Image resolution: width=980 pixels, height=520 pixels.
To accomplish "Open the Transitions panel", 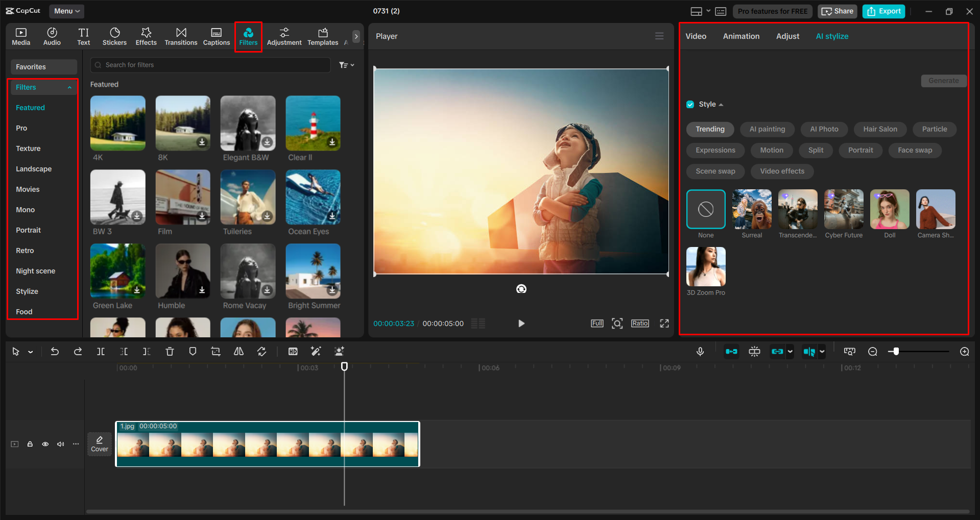I will tap(181, 37).
